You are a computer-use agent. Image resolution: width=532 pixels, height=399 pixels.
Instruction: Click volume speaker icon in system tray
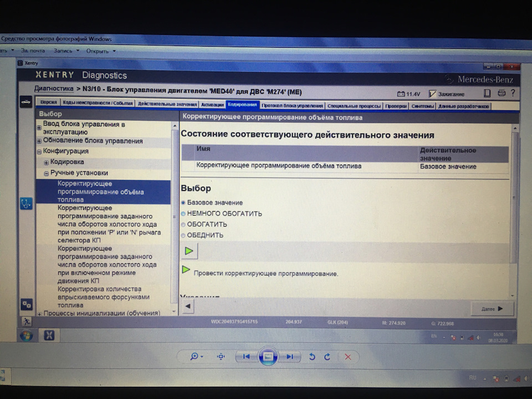528,378
